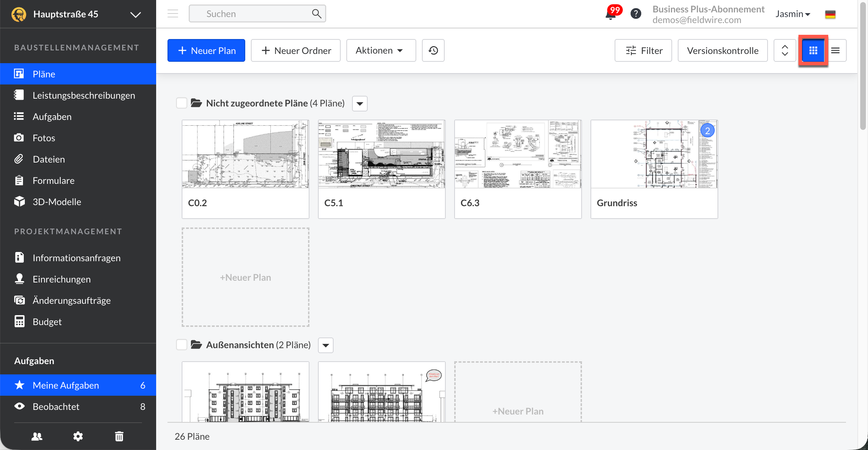Expand the Aktionen dropdown
The width and height of the screenshot is (868, 450).
(x=381, y=50)
